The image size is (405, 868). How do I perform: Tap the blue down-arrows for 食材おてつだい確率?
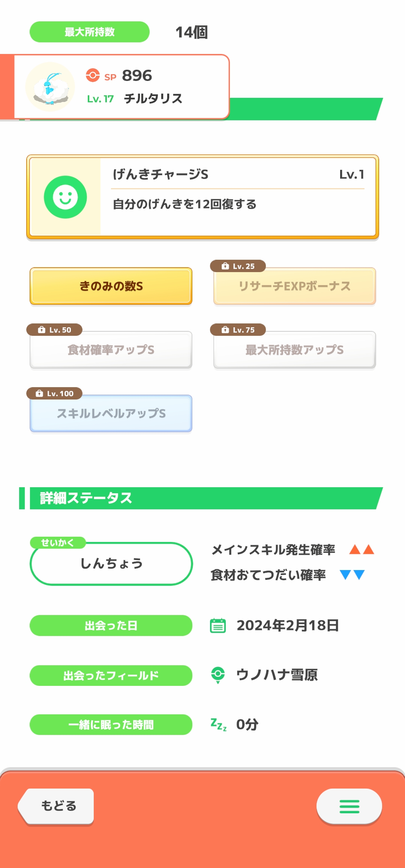click(x=352, y=575)
